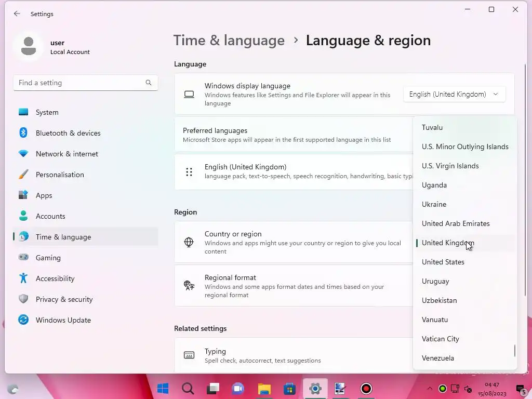
Task: Click the English (United Kingdom) preferred language row
Action: point(294,172)
